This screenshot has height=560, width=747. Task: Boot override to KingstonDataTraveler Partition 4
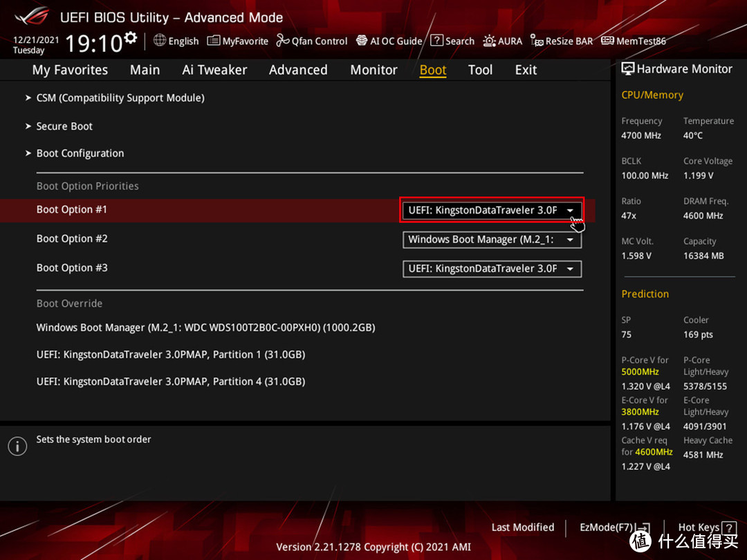171,382
